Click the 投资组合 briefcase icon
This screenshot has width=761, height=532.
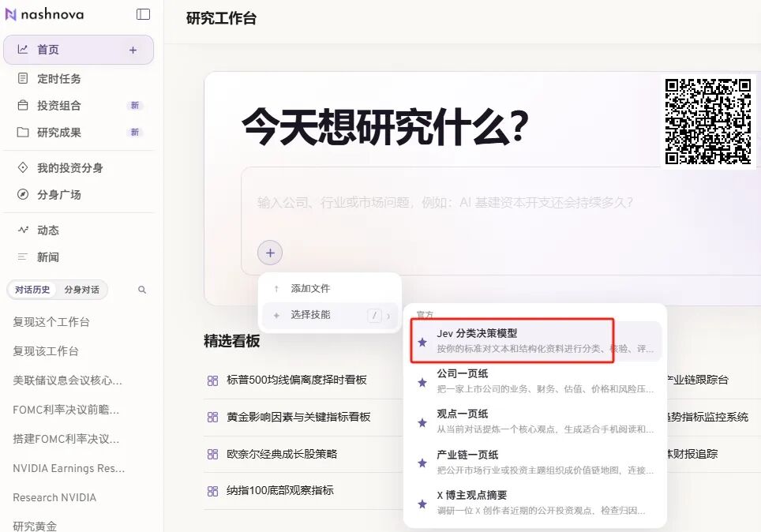[x=23, y=105]
